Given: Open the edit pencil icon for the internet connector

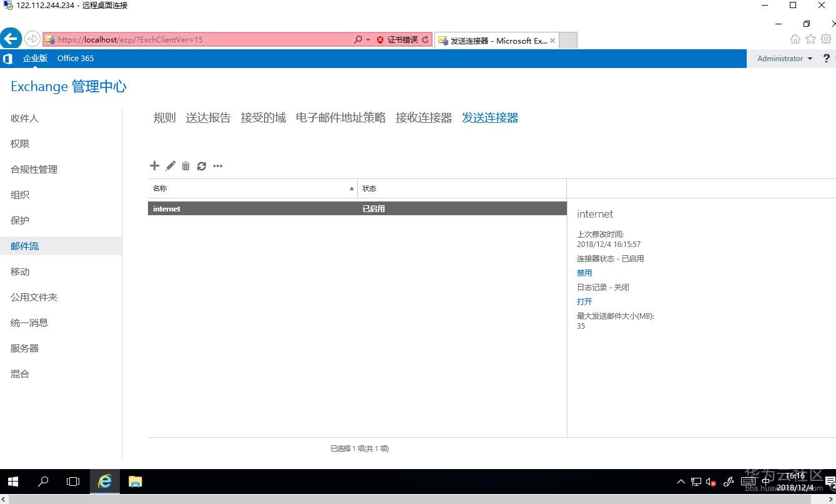Looking at the screenshot, I should (x=170, y=165).
